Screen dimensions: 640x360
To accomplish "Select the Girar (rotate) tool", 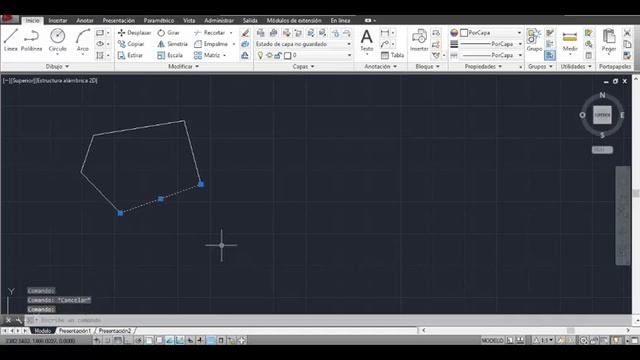I will (169, 33).
